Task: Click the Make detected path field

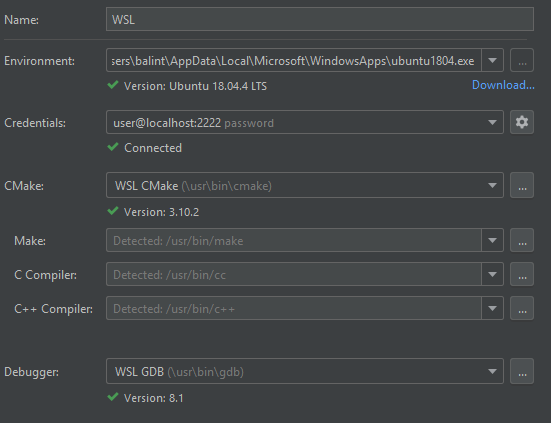Action: pyautogui.click(x=294, y=240)
